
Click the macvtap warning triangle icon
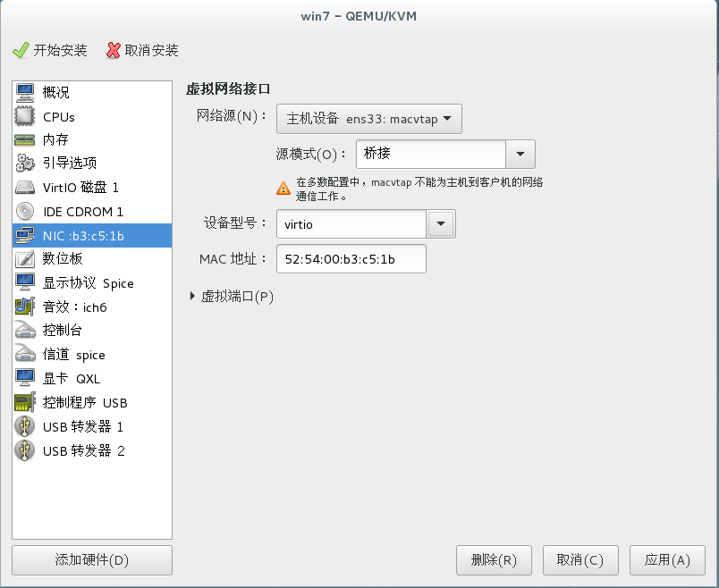[283, 189]
